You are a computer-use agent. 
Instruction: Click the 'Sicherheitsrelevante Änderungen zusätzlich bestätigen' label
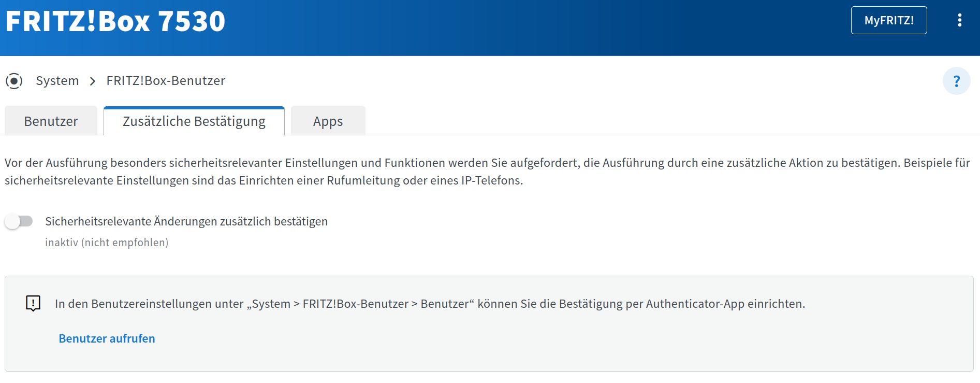tap(186, 221)
